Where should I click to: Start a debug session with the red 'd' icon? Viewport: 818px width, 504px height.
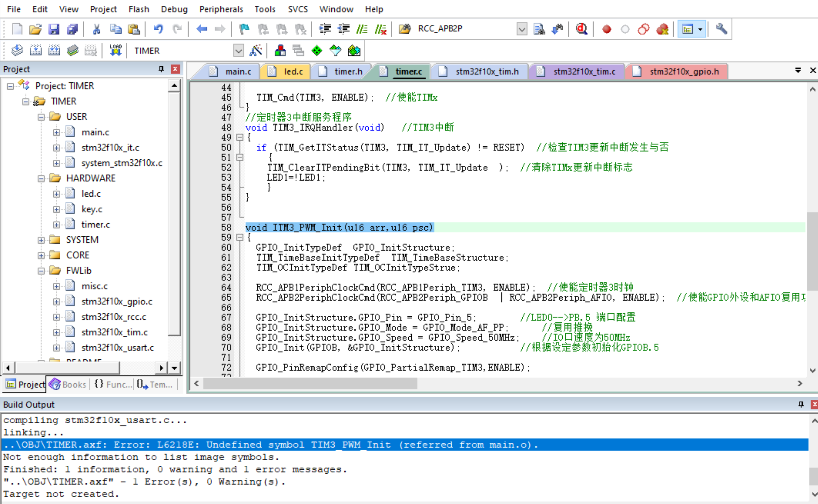[x=582, y=29]
